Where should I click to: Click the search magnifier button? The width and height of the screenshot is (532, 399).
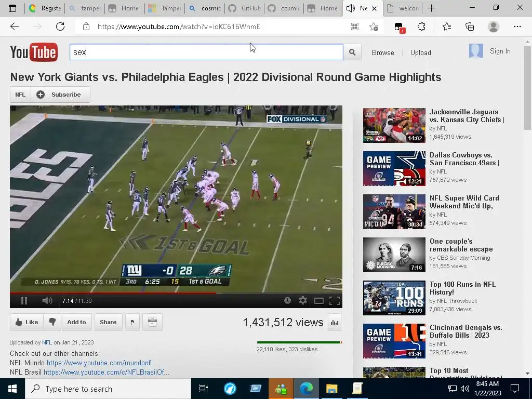click(x=352, y=52)
